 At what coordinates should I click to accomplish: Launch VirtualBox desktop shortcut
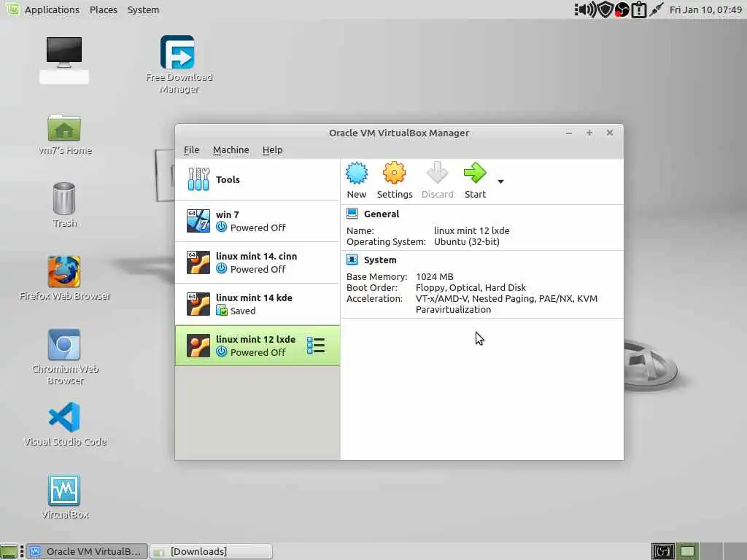coord(64,490)
